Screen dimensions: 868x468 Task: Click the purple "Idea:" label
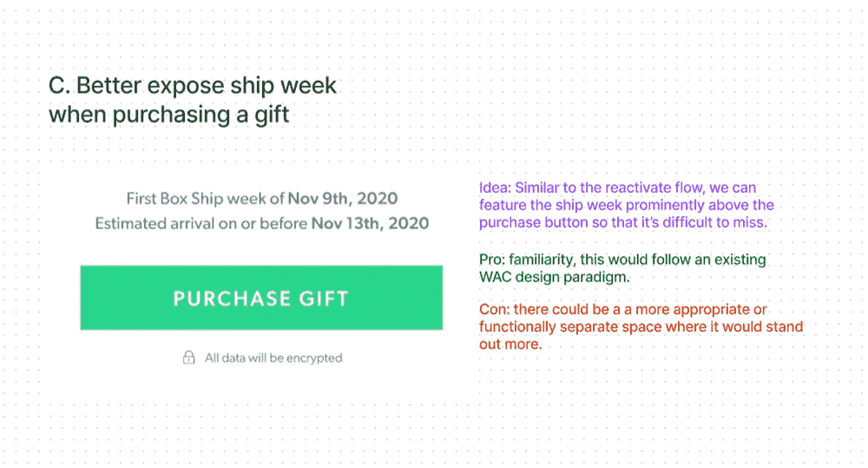click(x=495, y=188)
